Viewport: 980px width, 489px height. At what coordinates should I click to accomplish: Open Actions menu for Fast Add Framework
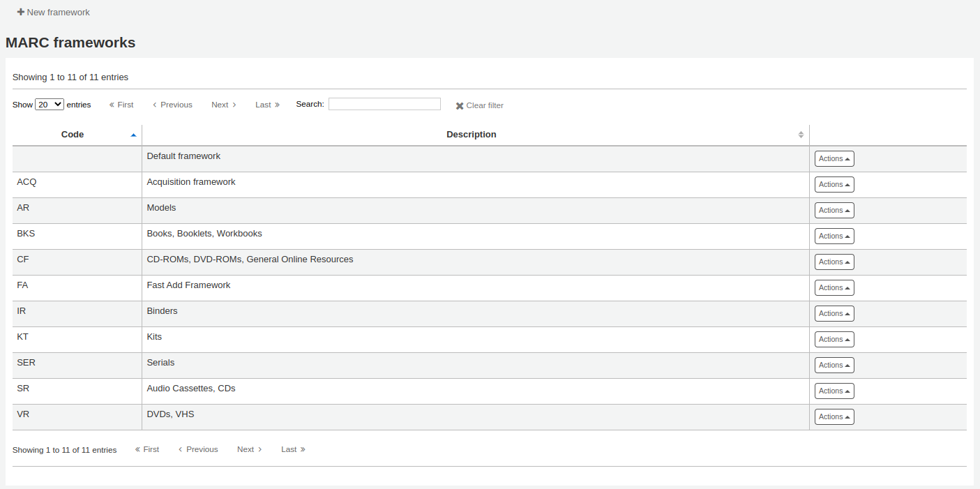[834, 288]
